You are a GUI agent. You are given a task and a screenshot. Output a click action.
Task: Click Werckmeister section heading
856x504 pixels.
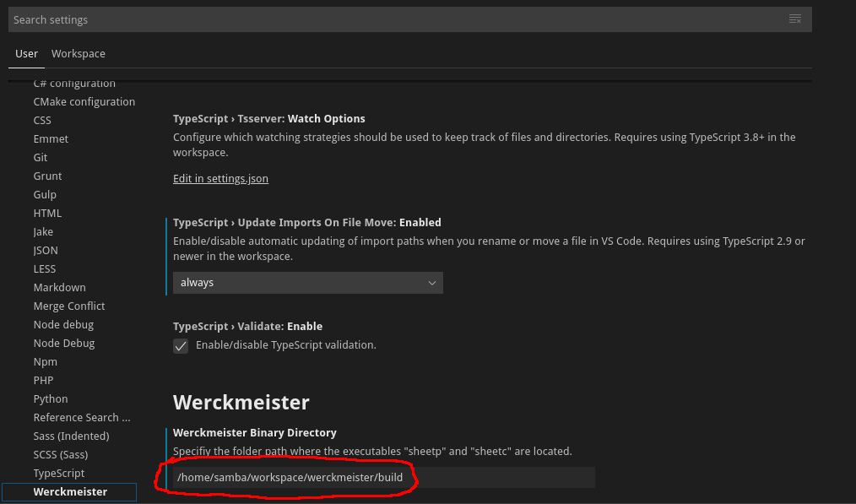coord(241,403)
